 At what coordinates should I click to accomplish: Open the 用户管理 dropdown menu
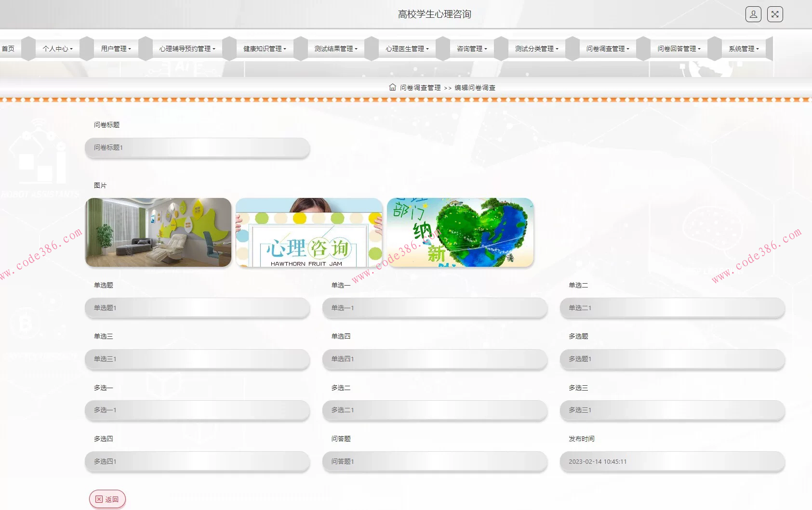click(116, 49)
